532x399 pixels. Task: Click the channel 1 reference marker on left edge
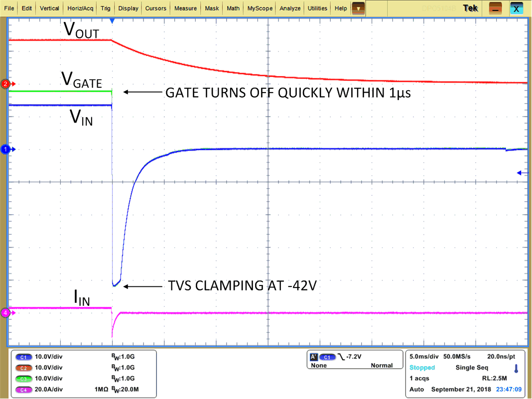click(x=5, y=148)
